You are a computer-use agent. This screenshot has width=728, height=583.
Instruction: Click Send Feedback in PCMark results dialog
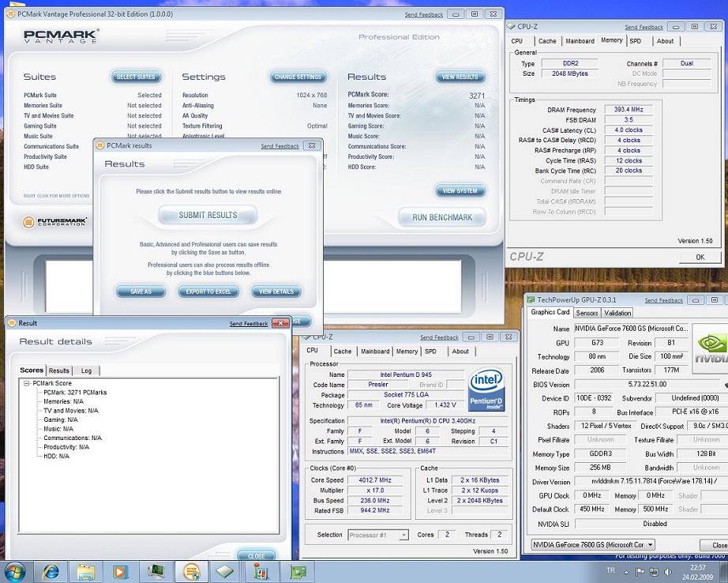(280, 146)
